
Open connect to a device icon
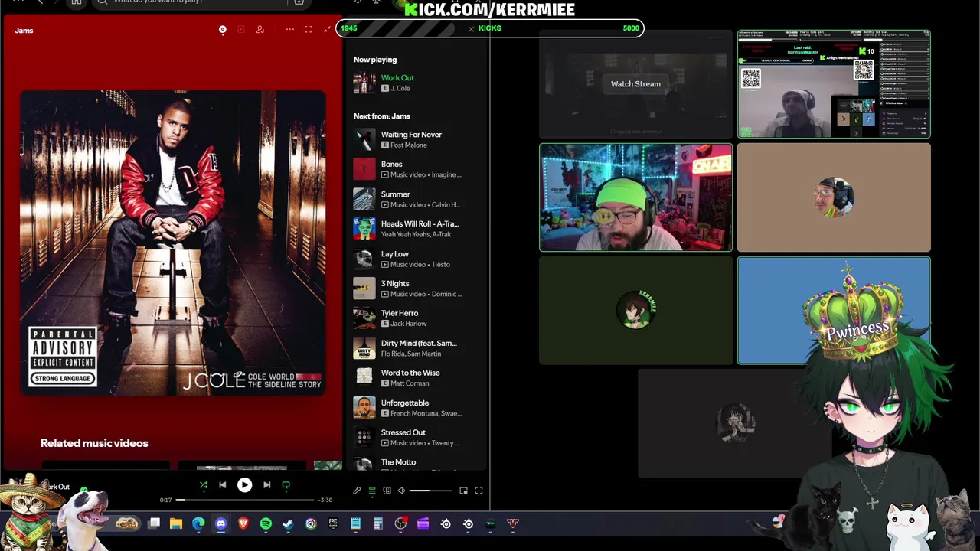tap(387, 491)
